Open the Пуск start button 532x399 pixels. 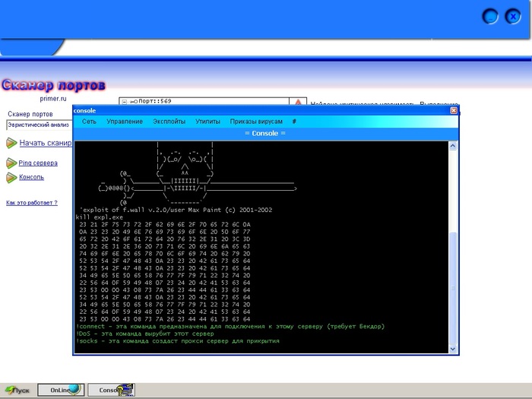(x=17, y=390)
